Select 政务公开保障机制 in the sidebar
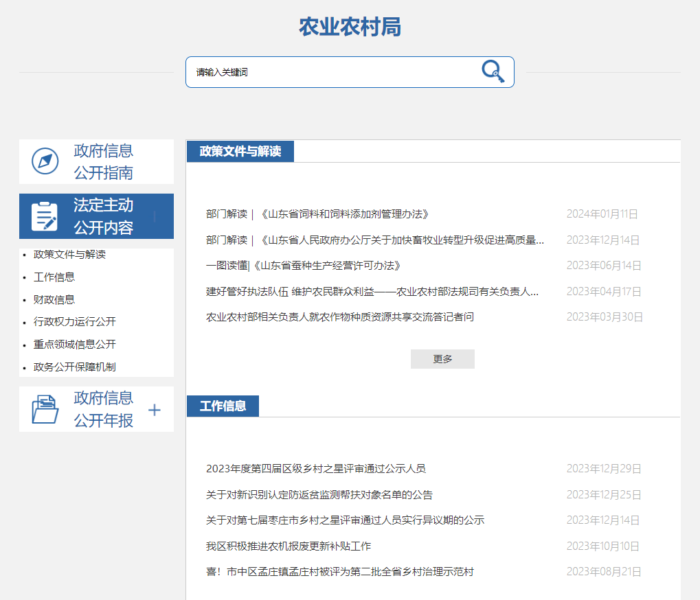 [75, 367]
